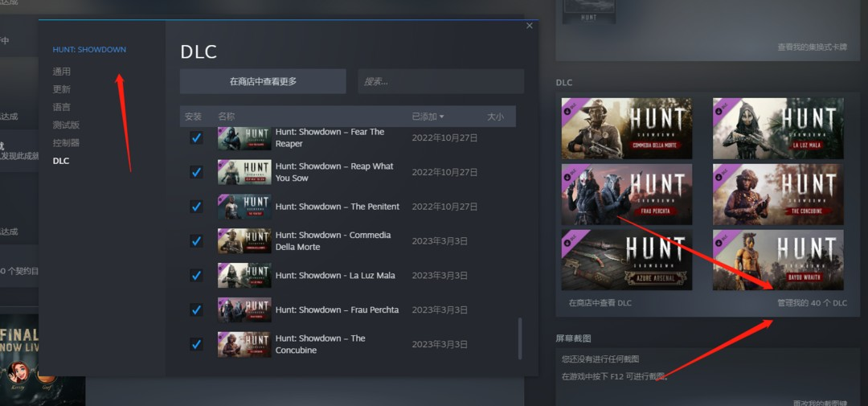
Task: Click 管理我的 40 个 DLC link
Action: (x=811, y=303)
